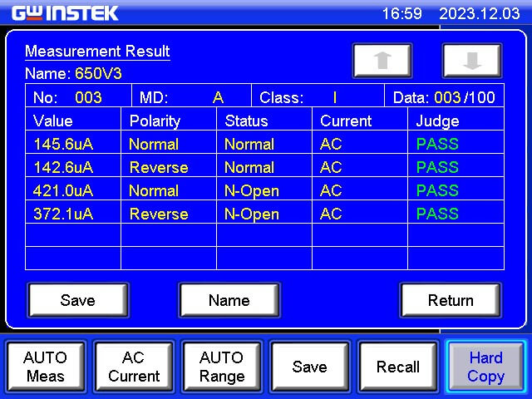Toggle the AUTO Range softkey
532x399 pixels.
221,367
